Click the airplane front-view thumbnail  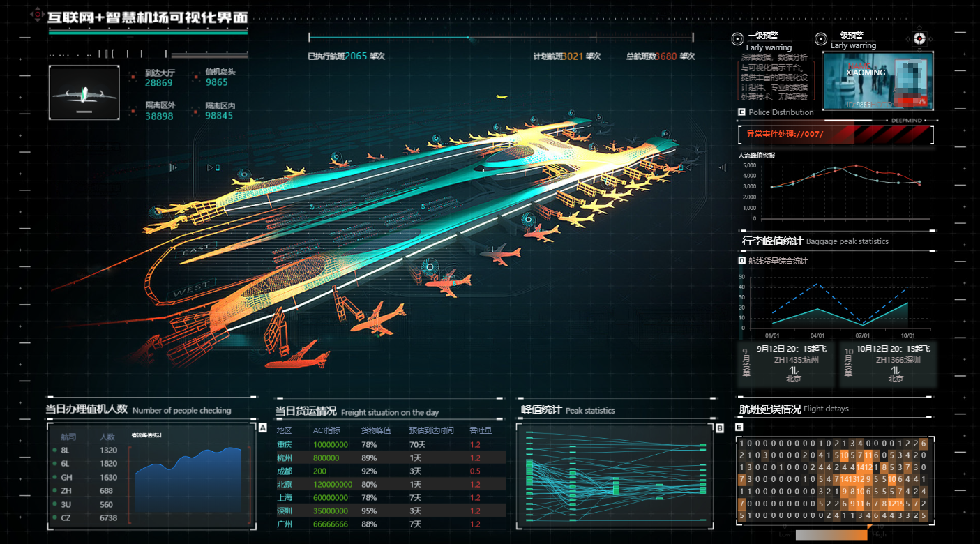click(x=84, y=92)
